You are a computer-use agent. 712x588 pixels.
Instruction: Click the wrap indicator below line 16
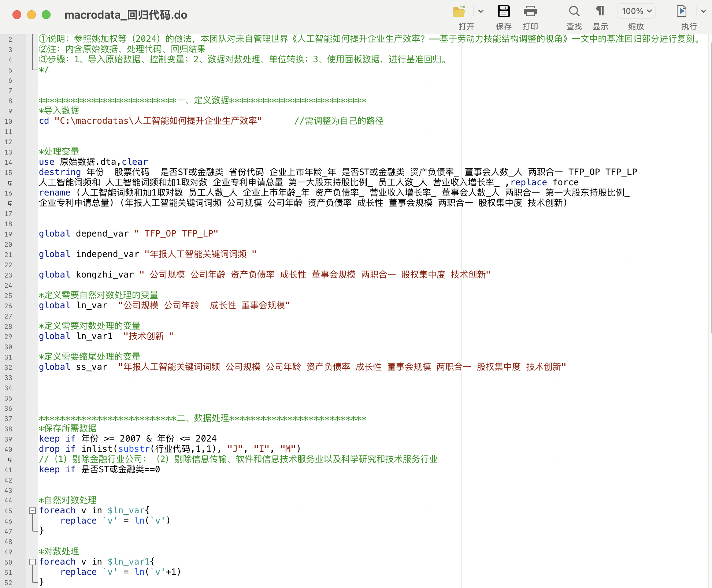point(10,203)
